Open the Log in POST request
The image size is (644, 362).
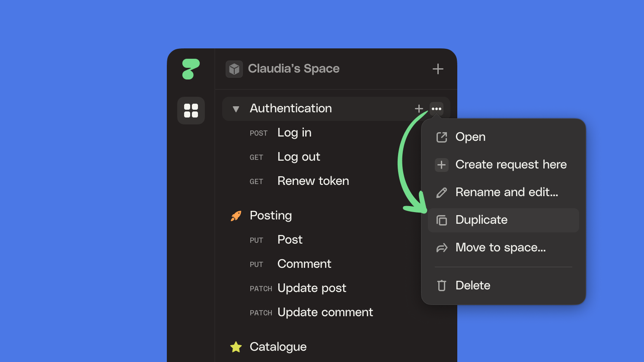coord(294,133)
